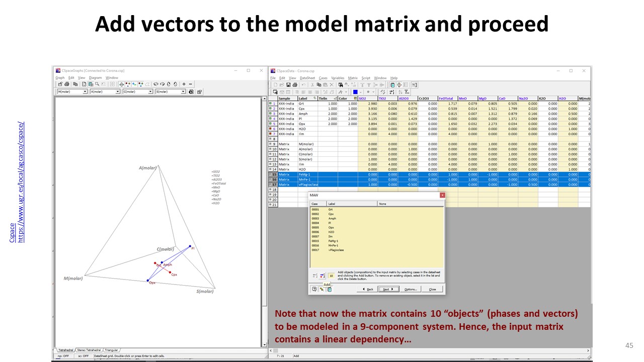This screenshot has width=644, height=362.
Task: Click the cut scissors icon in CSpaceData toolbar
Action: coord(311,85)
